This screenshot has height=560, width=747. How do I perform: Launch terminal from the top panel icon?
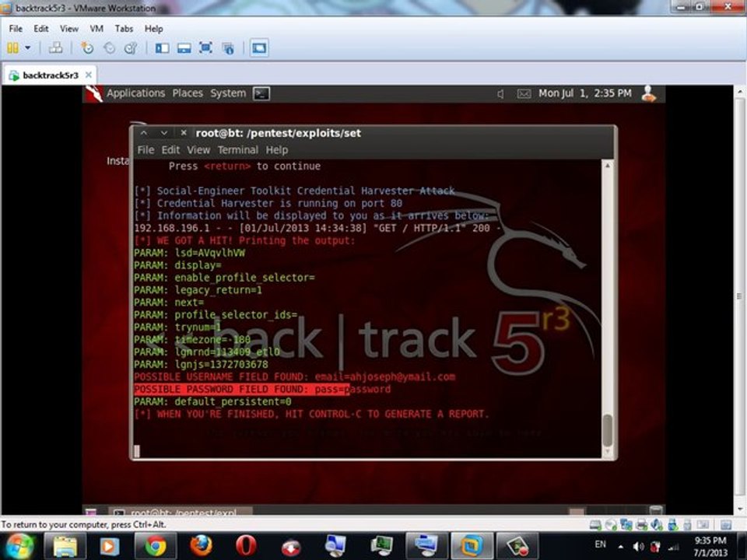[261, 93]
